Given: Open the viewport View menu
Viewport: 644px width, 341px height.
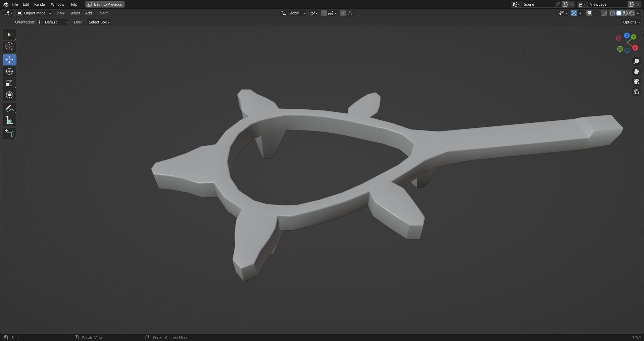Looking at the screenshot, I should coord(60,13).
